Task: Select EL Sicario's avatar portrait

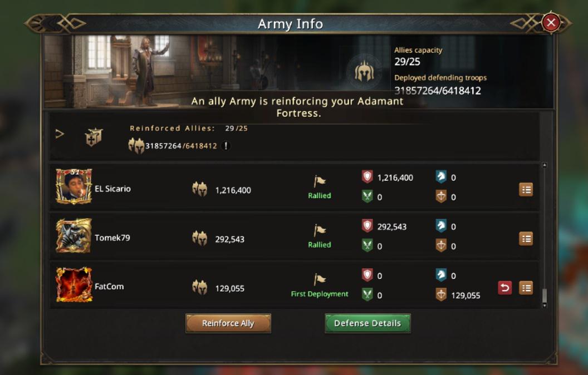Action: (x=74, y=186)
